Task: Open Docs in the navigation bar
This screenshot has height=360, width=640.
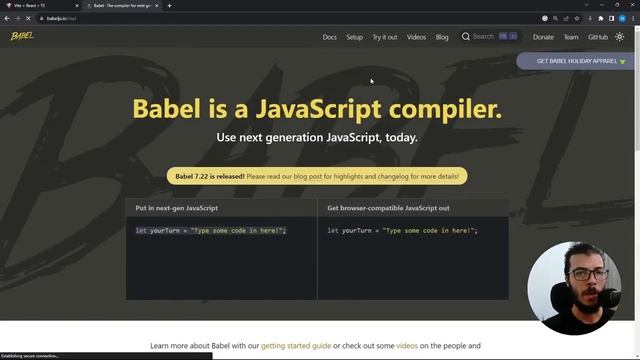Action: click(x=329, y=37)
